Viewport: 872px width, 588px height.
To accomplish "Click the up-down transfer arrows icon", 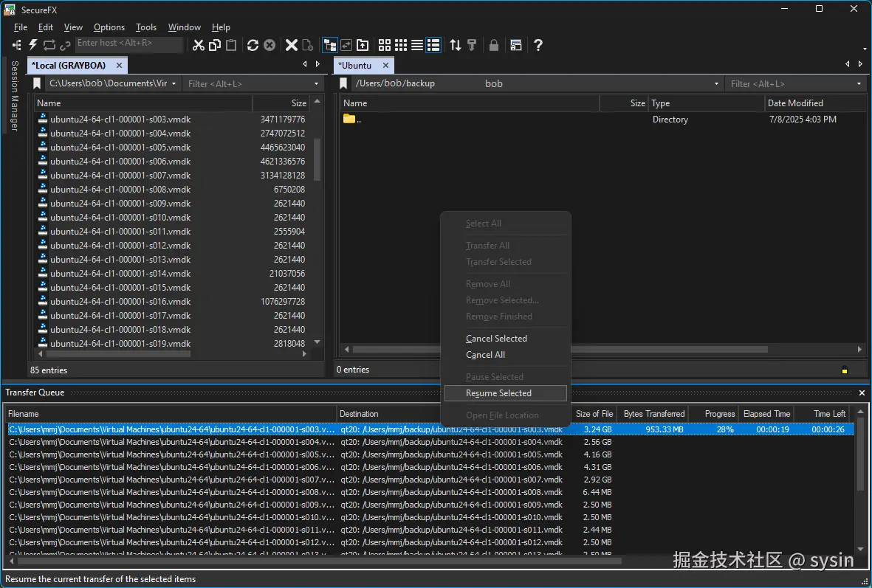I will coord(456,45).
